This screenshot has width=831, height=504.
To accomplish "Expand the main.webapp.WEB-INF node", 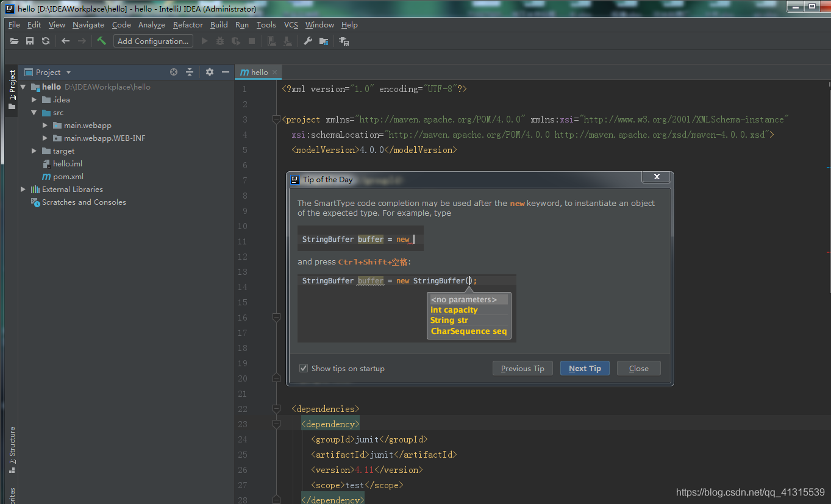I will 45,138.
